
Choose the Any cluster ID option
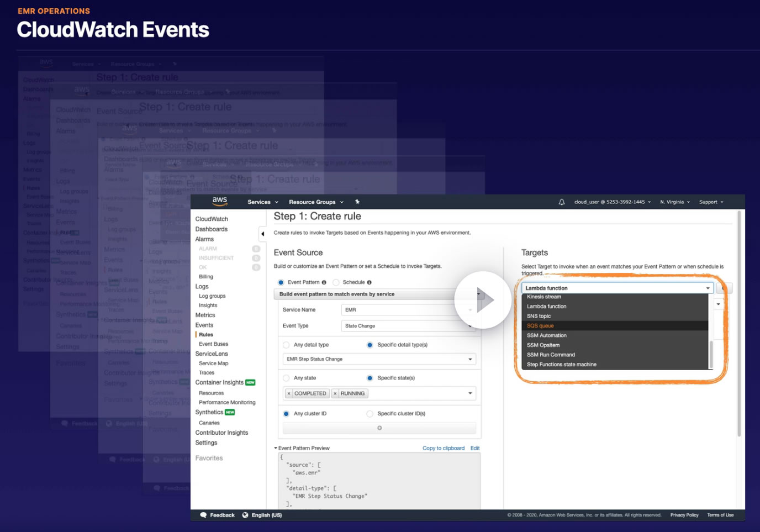click(286, 414)
